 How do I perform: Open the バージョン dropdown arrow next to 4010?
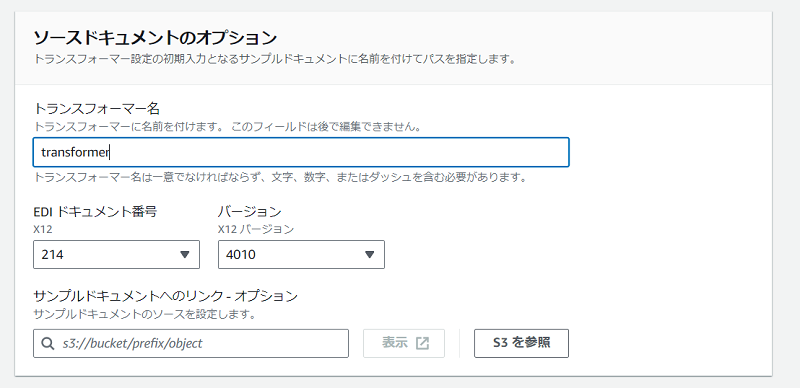(x=370, y=255)
